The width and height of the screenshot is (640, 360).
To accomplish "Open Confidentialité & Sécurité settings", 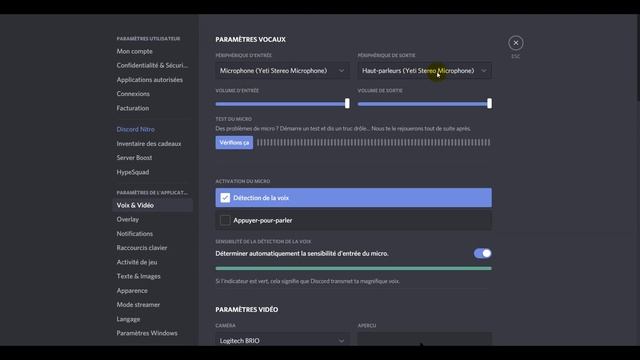I will coord(152,65).
